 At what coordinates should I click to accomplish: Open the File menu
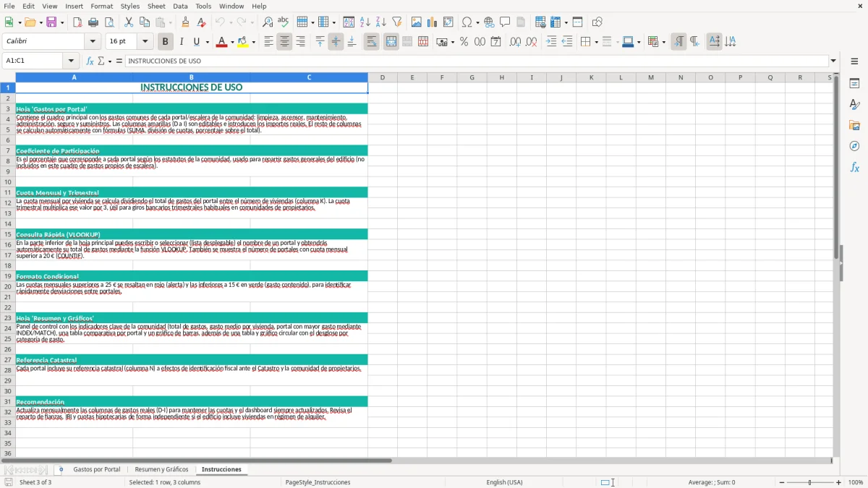(x=9, y=6)
